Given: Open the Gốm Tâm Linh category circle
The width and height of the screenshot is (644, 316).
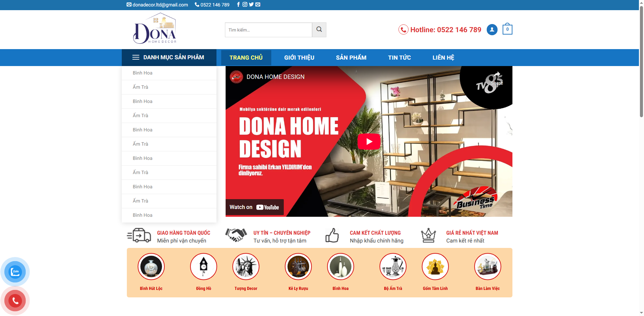Looking at the screenshot, I should (x=435, y=267).
